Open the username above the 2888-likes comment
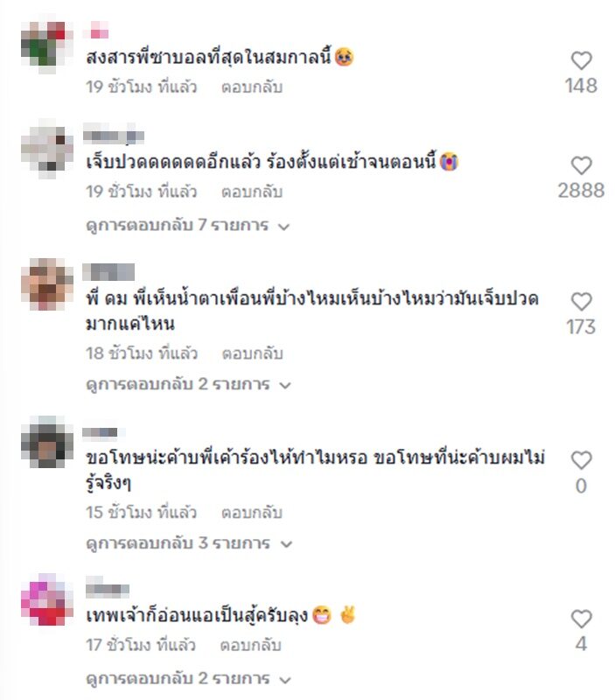615x700 pixels. 114,136
